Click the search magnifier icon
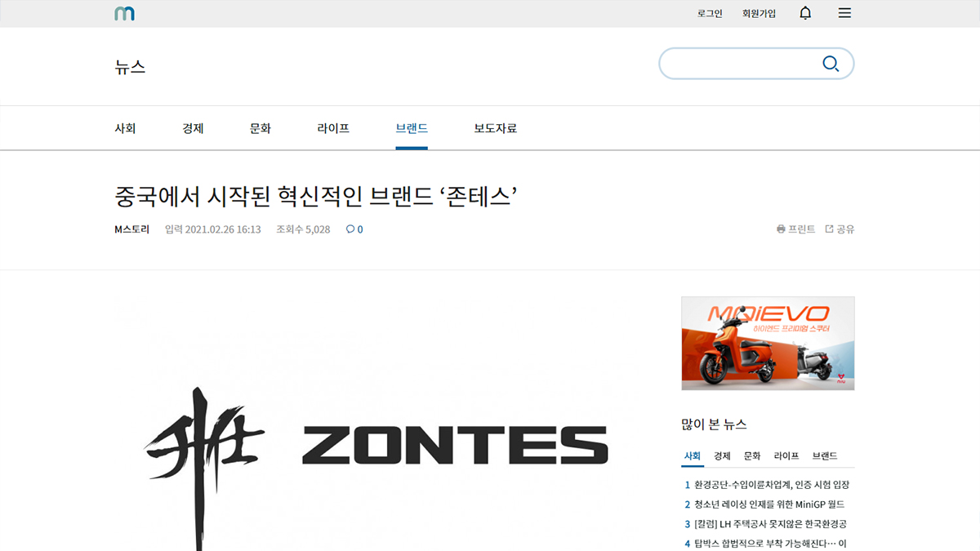Viewport: 980px width, 551px height. click(x=831, y=64)
